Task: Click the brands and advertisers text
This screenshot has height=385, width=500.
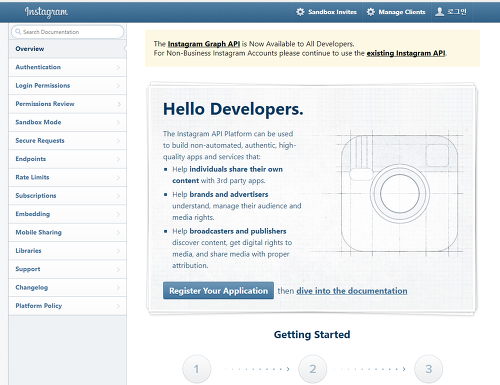Action: coord(229,194)
